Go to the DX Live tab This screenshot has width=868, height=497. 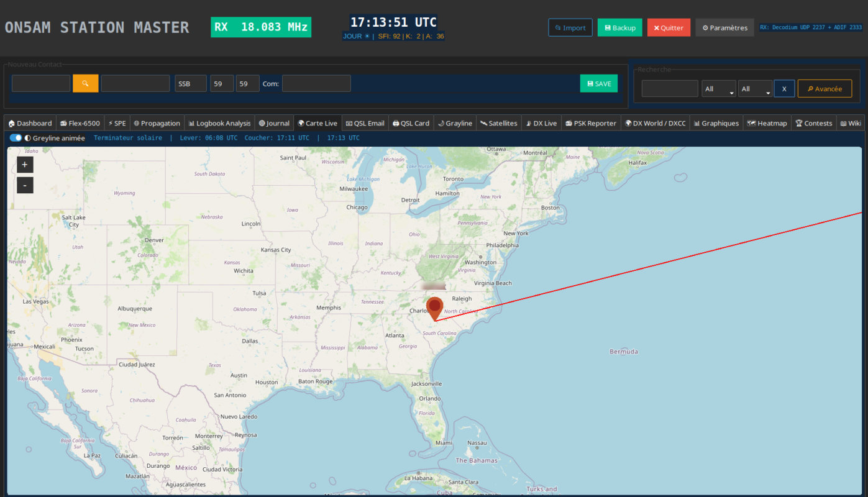coord(541,123)
